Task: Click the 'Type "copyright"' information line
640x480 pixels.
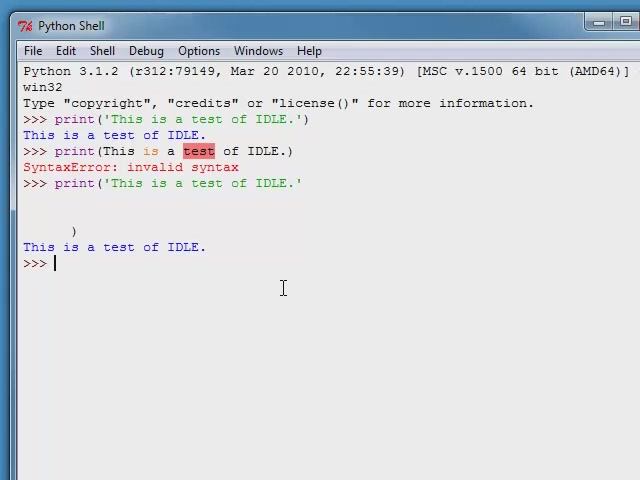Action: click(278, 103)
